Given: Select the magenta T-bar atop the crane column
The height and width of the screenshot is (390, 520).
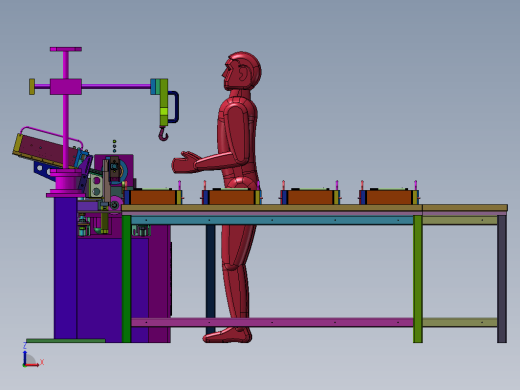Looking at the screenshot, I should click(x=66, y=49).
